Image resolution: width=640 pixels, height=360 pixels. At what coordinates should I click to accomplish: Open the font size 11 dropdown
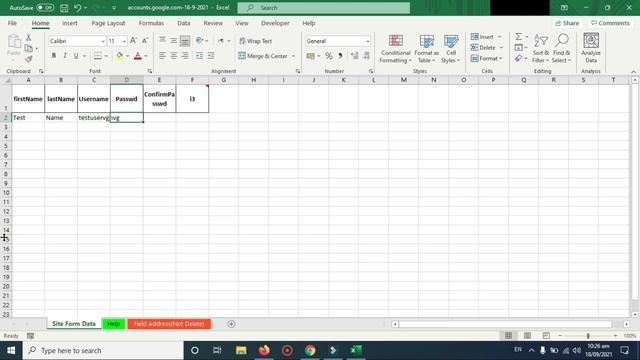tap(124, 41)
